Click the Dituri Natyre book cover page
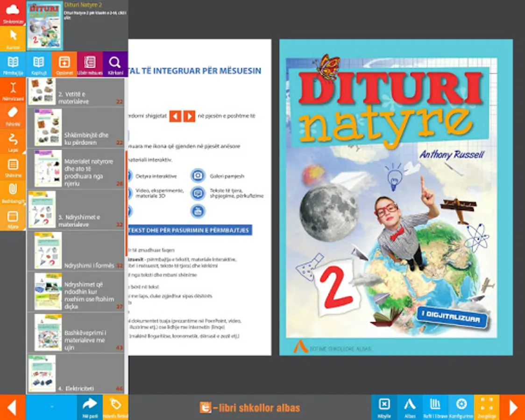The image size is (525, 420). tap(396, 197)
